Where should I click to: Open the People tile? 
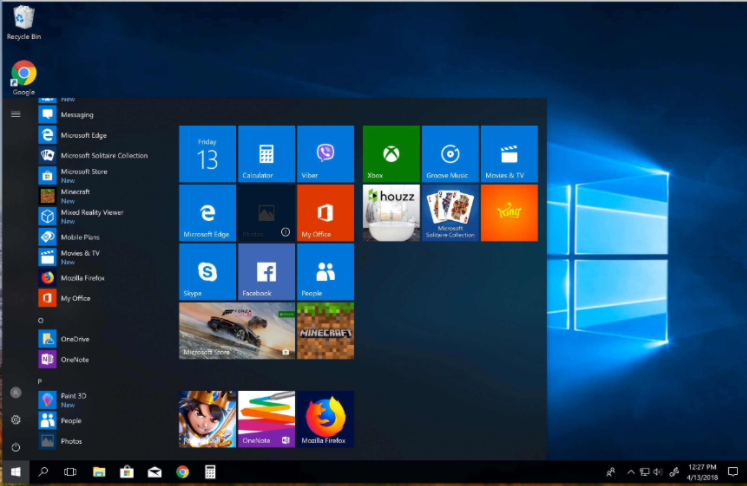[325, 272]
